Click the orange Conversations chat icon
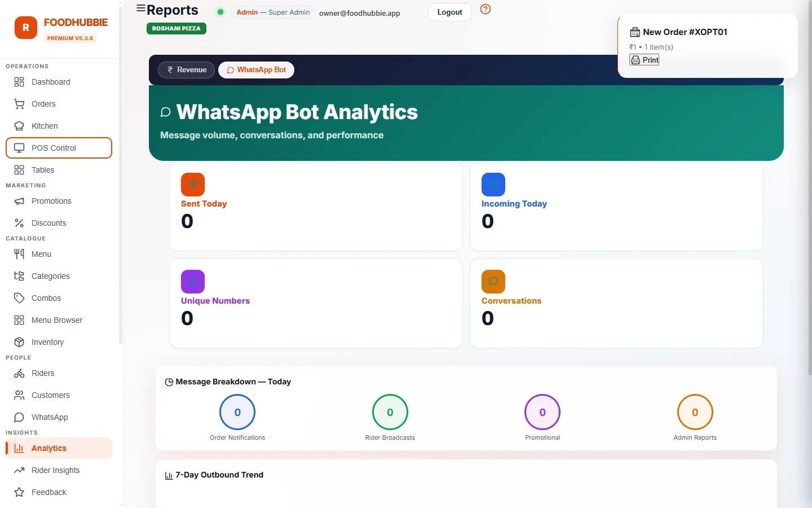This screenshot has width=812, height=508. click(493, 282)
